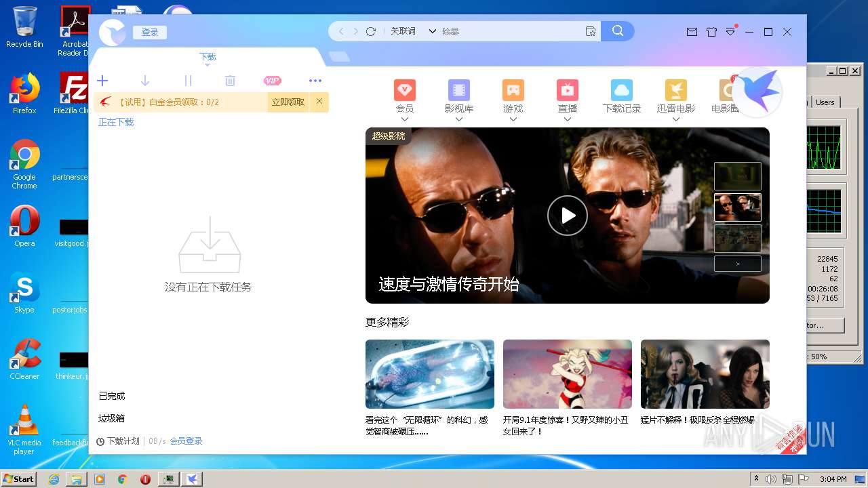This screenshot has height=488, width=868.
Task: Open the mail messages icon
Action: click(x=692, y=32)
